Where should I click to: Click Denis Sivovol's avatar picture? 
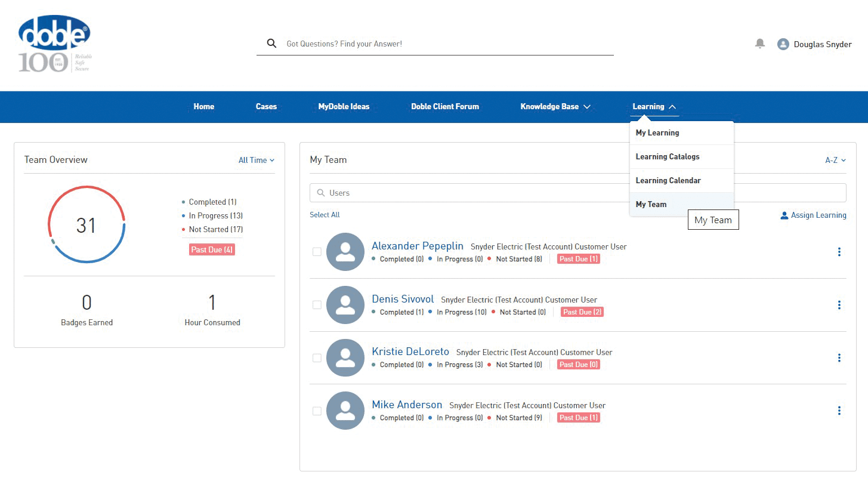pos(345,304)
